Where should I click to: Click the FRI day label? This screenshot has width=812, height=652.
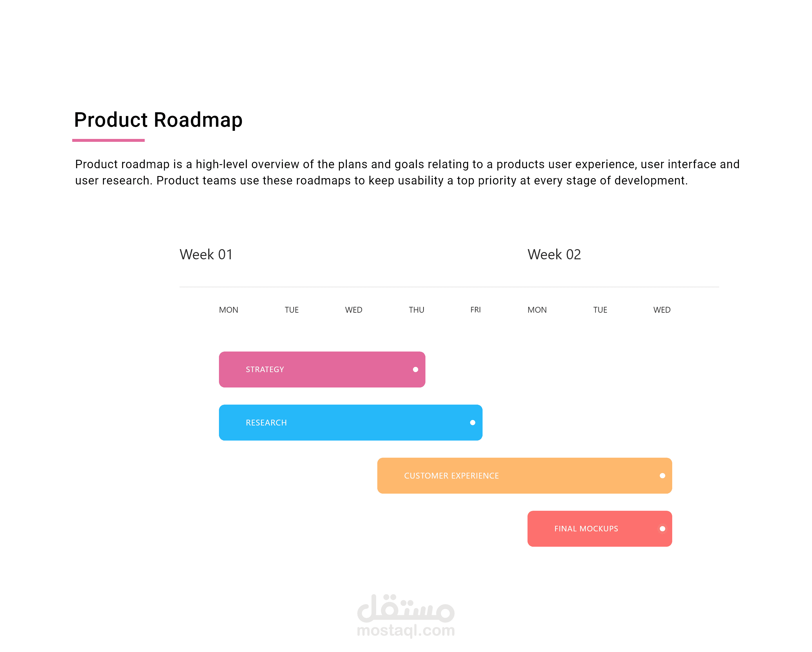click(x=475, y=310)
